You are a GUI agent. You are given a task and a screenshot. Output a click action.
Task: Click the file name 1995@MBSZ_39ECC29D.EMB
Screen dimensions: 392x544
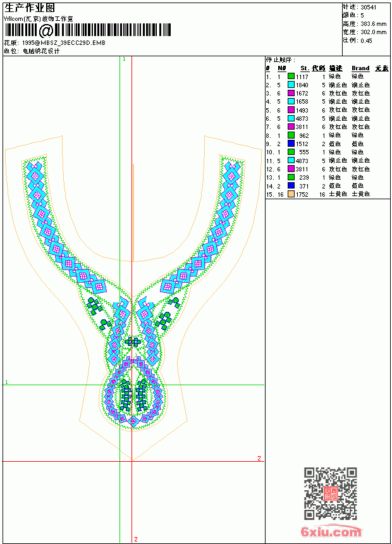[63, 42]
